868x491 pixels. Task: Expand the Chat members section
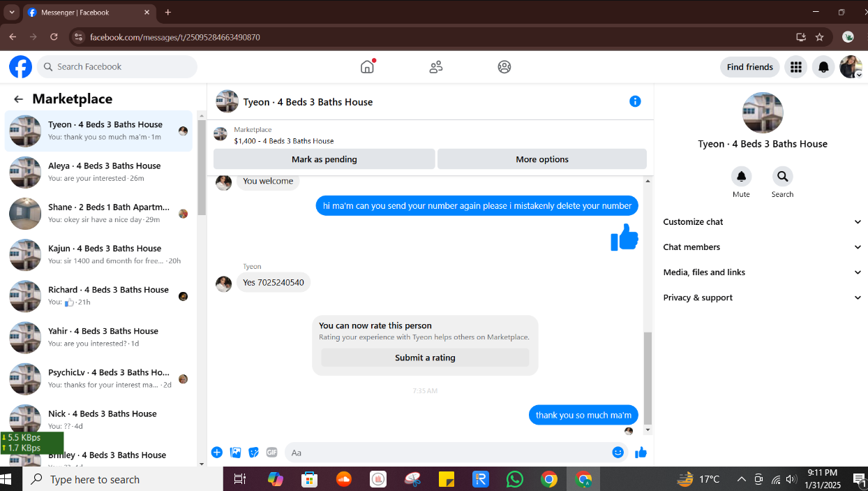(763, 247)
